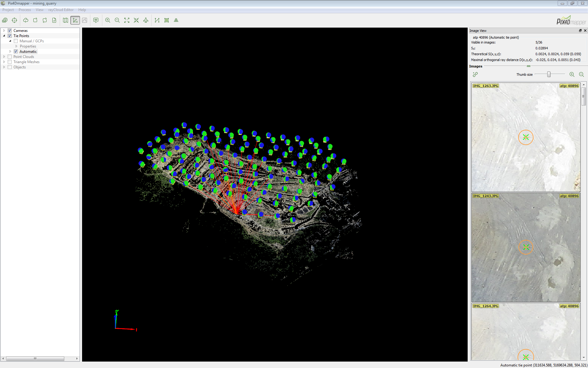Open the Help menu
588x368 pixels.
click(82, 10)
